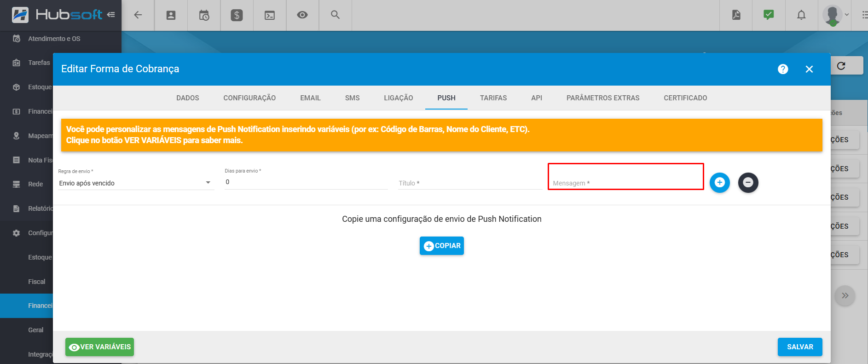Click the PDF document icon
This screenshot has width=868, height=364.
736,15
